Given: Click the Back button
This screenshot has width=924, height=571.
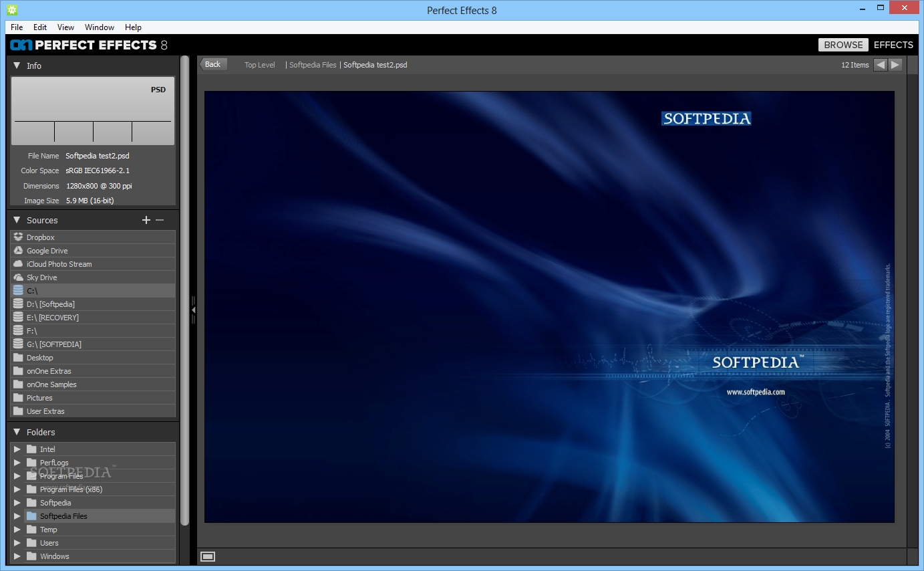Looking at the screenshot, I should [213, 64].
